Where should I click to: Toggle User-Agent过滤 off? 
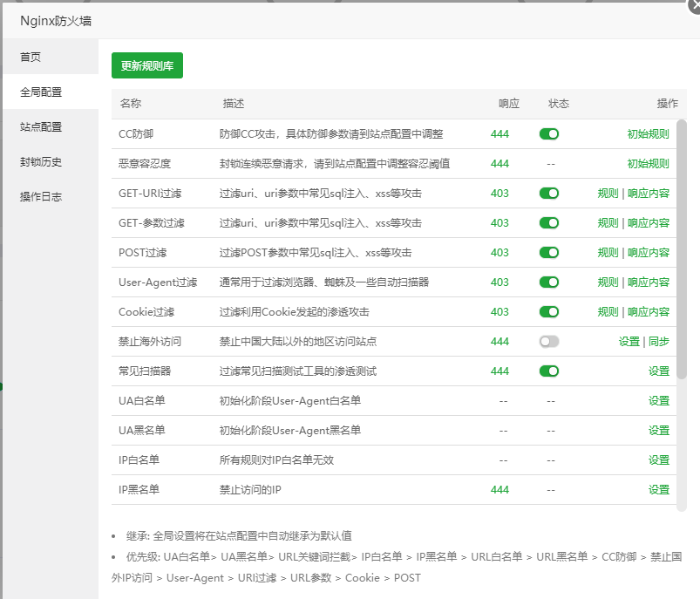click(549, 282)
